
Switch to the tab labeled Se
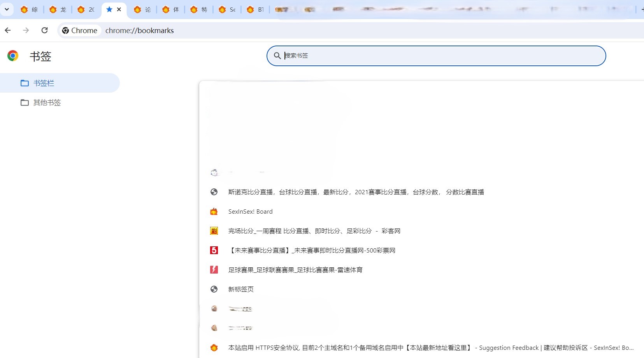pyautogui.click(x=227, y=10)
